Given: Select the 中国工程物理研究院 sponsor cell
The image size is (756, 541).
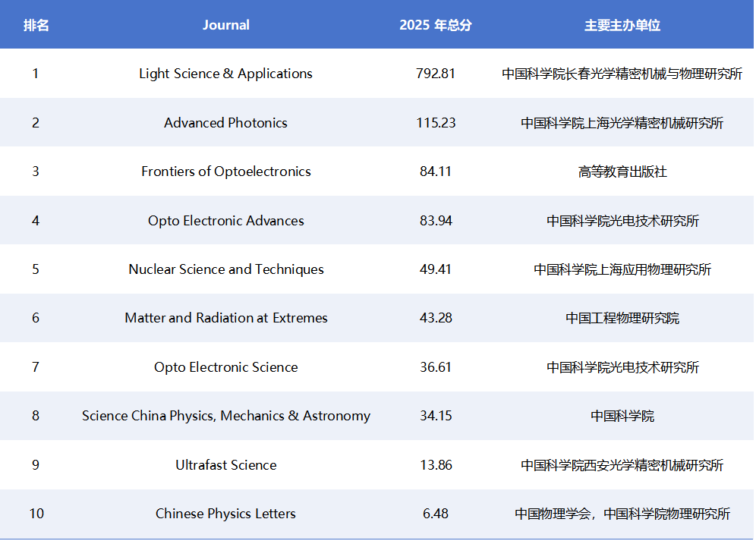Looking at the screenshot, I should pyautogui.click(x=622, y=318).
